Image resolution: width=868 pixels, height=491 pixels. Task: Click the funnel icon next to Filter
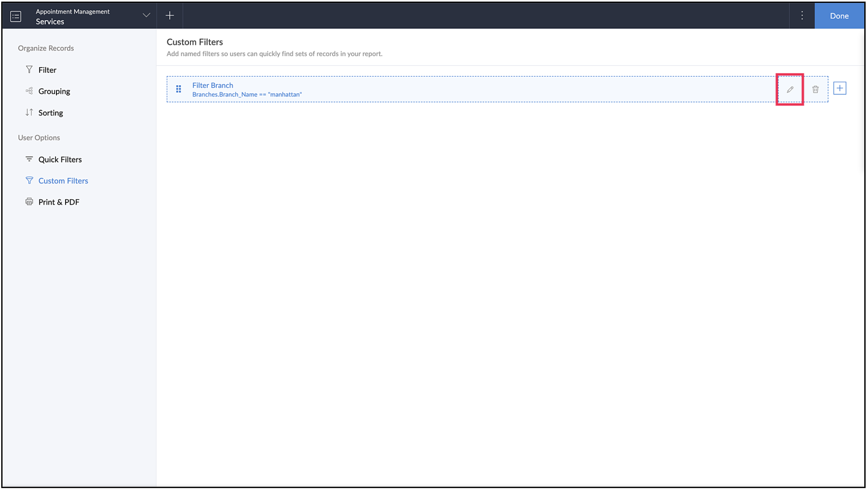pyautogui.click(x=29, y=70)
